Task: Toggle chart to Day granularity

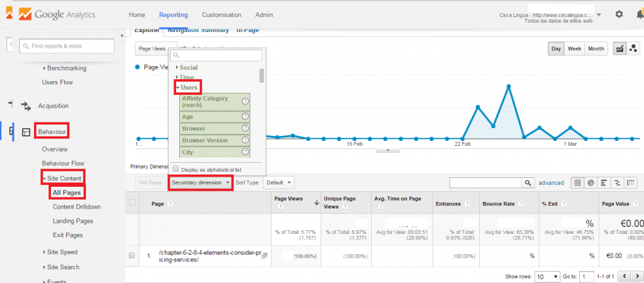Action: [x=556, y=48]
